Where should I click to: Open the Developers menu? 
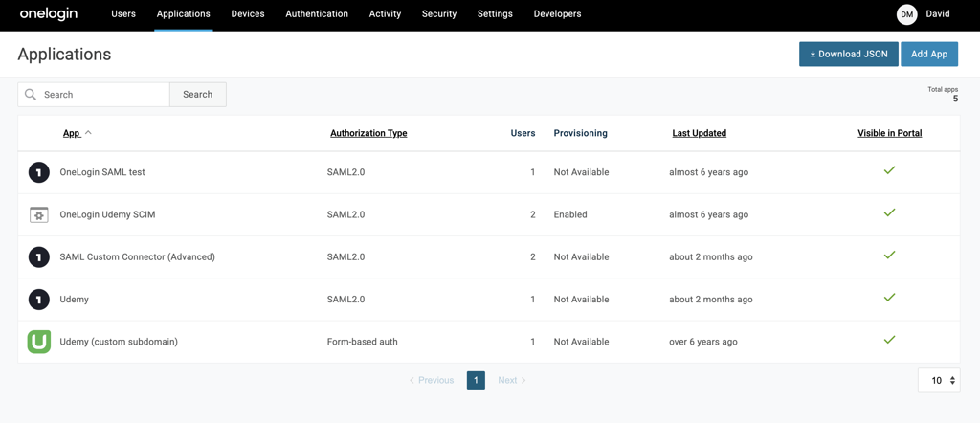click(558, 13)
